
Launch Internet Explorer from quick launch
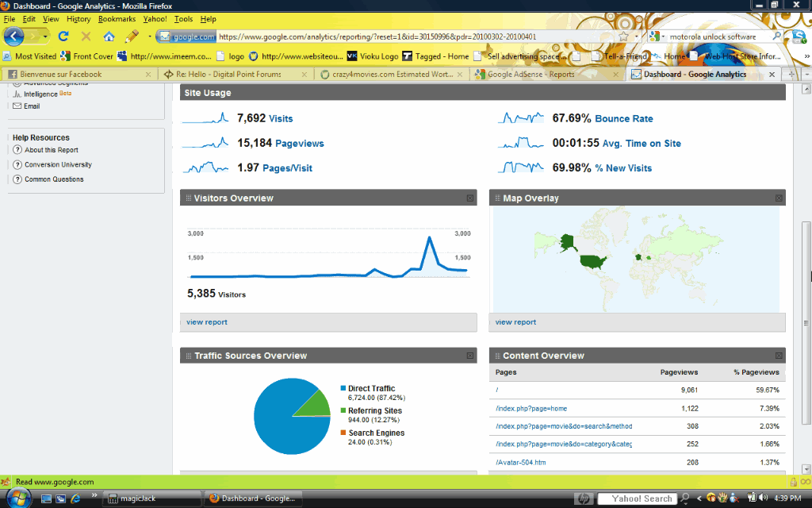[x=75, y=498]
